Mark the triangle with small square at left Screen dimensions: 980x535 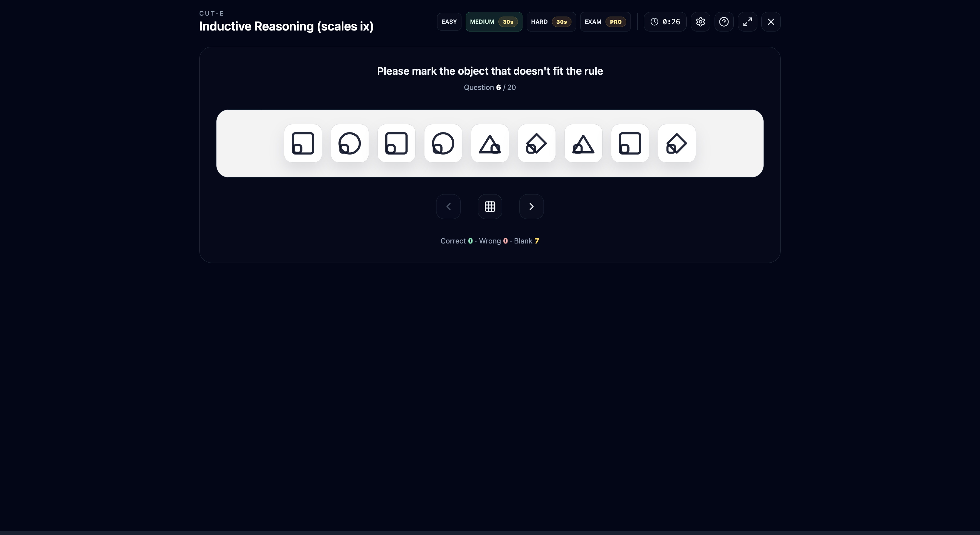point(583,143)
